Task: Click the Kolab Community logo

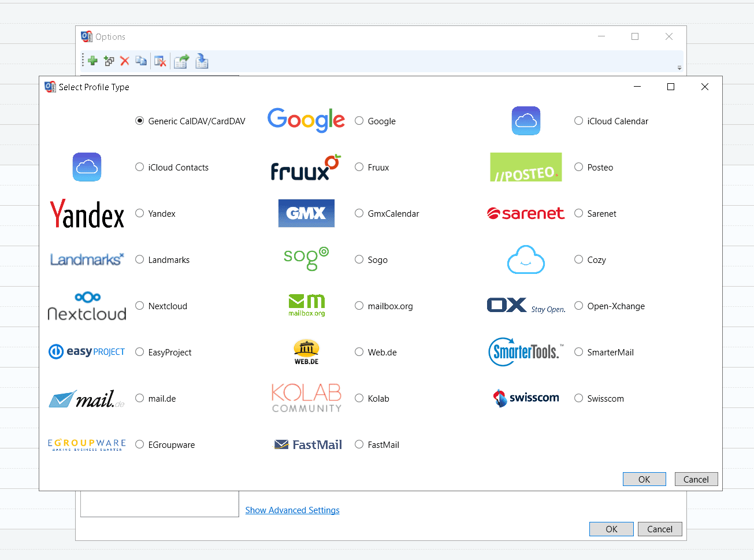Action: 306,398
